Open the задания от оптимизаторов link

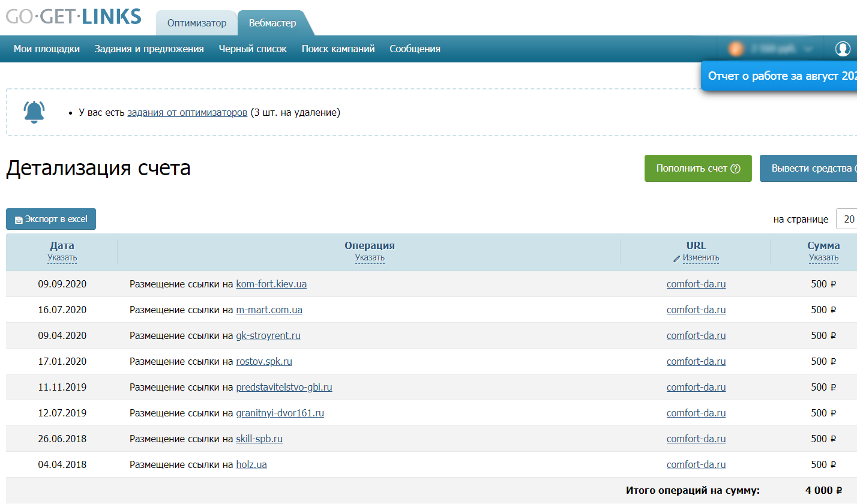(187, 112)
